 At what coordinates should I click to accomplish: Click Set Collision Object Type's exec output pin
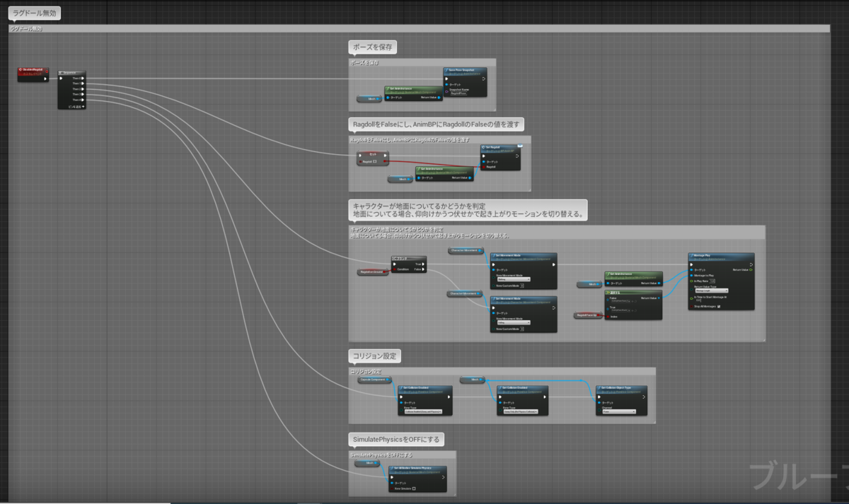coord(644,397)
